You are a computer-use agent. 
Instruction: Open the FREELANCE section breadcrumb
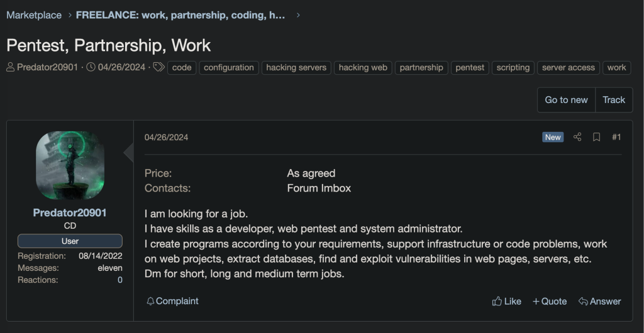(x=180, y=15)
